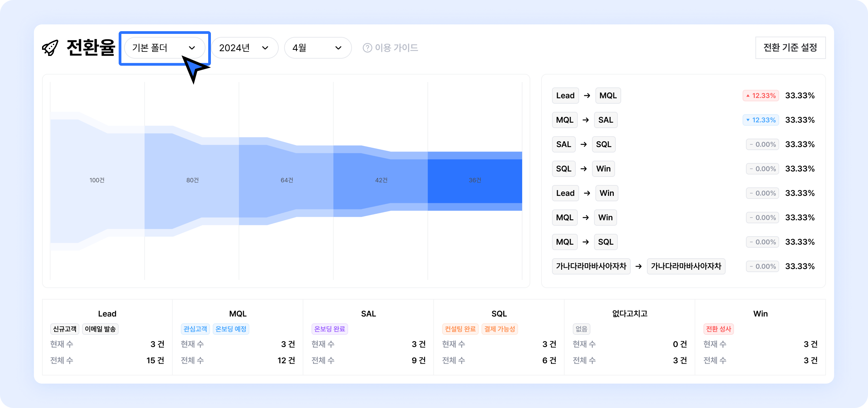This screenshot has height=408, width=868.
Task: Select the 100건 funnel stage area
Action: (97, 181)
